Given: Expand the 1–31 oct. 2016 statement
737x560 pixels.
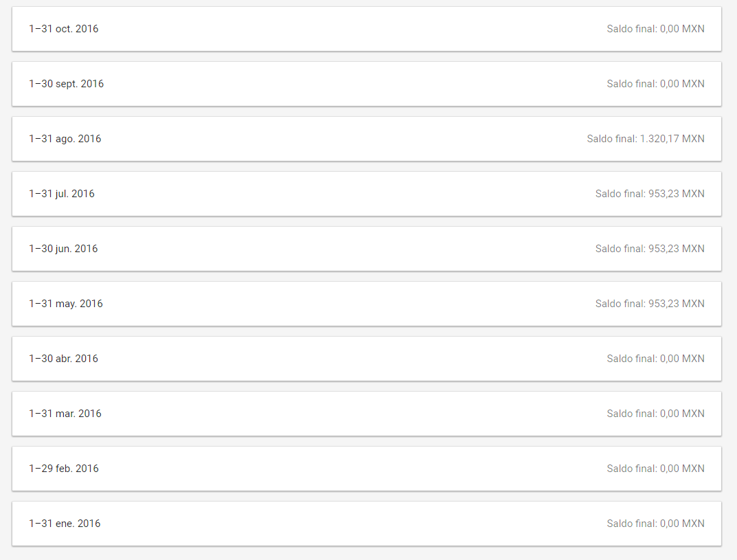Looking at the screenshot, I should 367,29.
